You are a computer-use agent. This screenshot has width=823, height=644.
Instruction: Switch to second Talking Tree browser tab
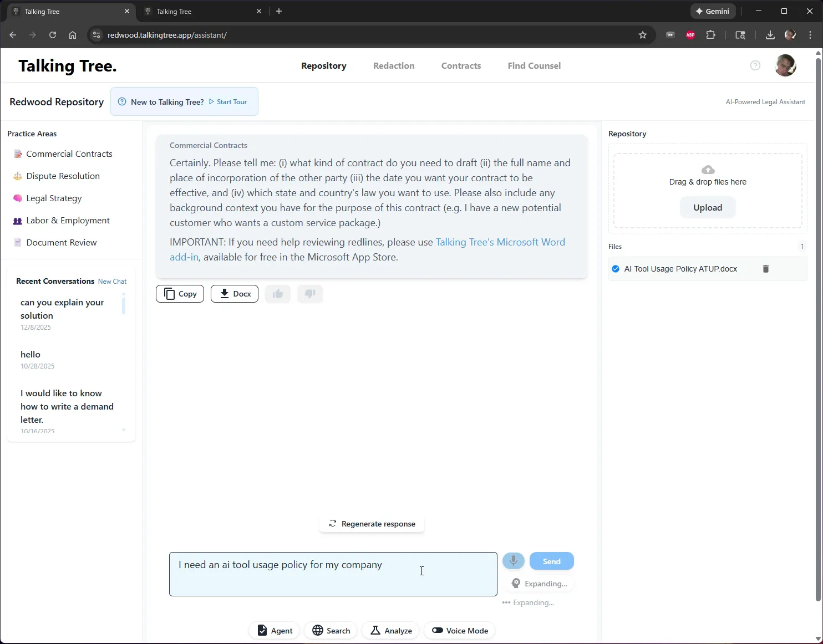pos(202,11)
